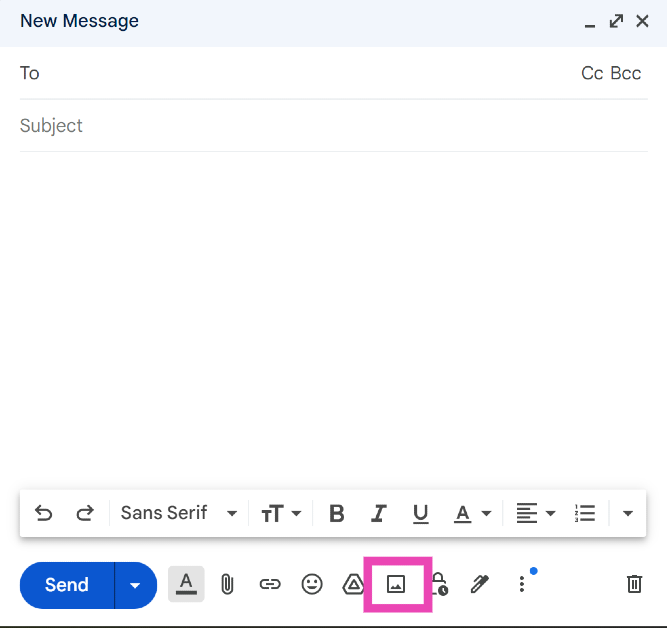Attach files using the paperclip icon
This screenshot has width=667, height=628.
click(x=227, y=585)
